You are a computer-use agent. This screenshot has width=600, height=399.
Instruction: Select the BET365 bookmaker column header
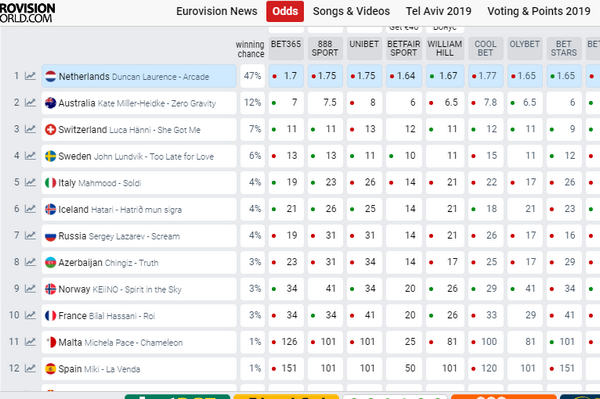pyautogui.click(x=286, y=49)
